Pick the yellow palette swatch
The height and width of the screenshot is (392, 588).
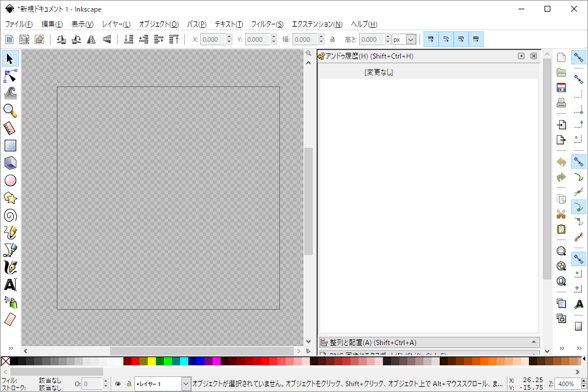click(x=152, y=361)
